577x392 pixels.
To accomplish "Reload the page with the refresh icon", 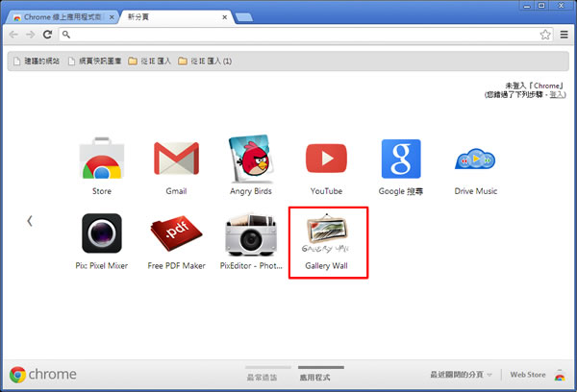I will pyautogui.click(x=47, y=35).
